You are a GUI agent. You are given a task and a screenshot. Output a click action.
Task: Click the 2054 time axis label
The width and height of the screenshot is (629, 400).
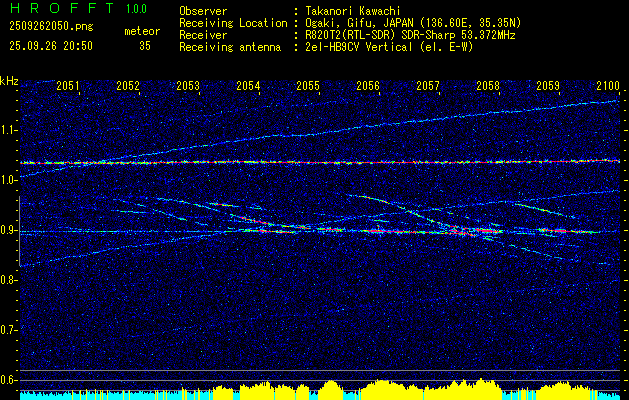(x=248, y=86)
